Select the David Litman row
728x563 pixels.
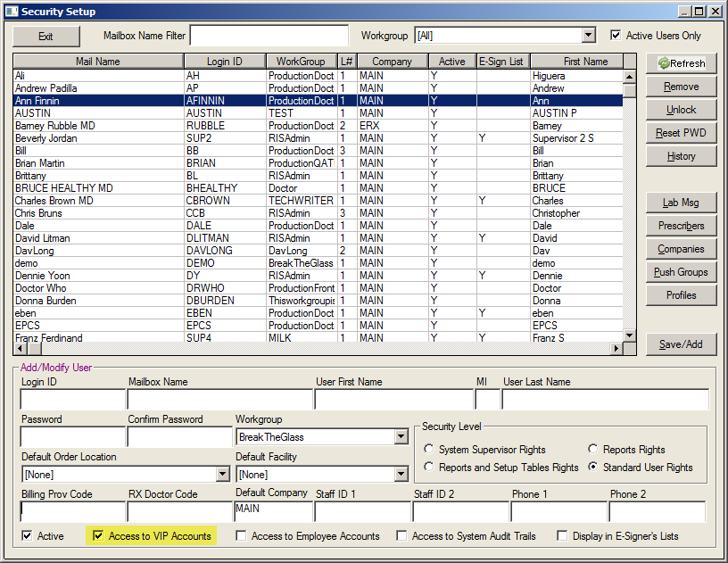[x=318, y=238]
